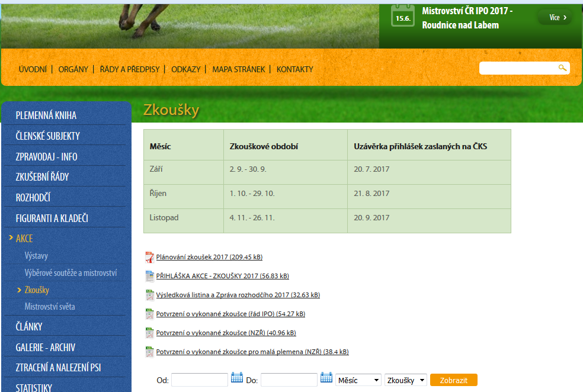Open Potvrzení o vykonané zkoušce (NZŘ) 40.96 kB link
The height and width of the screenshot is (392, 583).
226,333
